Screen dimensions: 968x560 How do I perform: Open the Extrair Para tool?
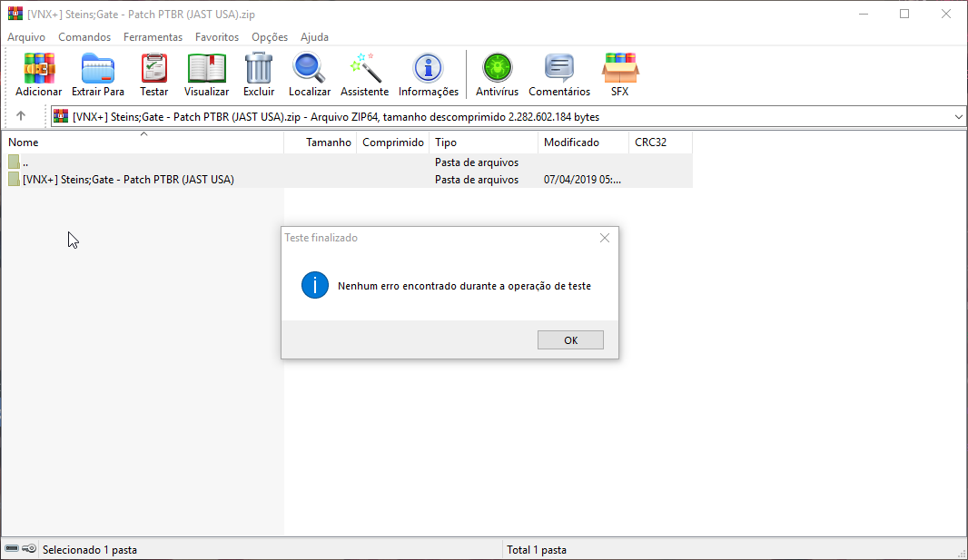point(97,68)
